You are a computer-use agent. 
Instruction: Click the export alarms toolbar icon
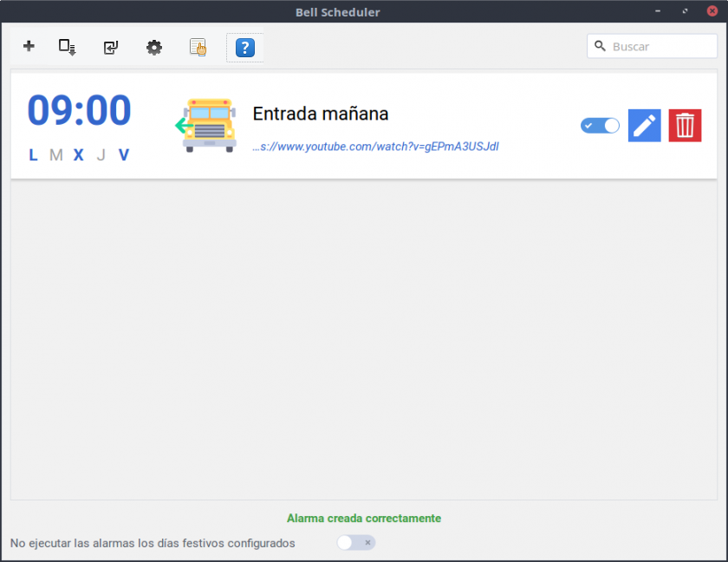click(x=68, y=47)
